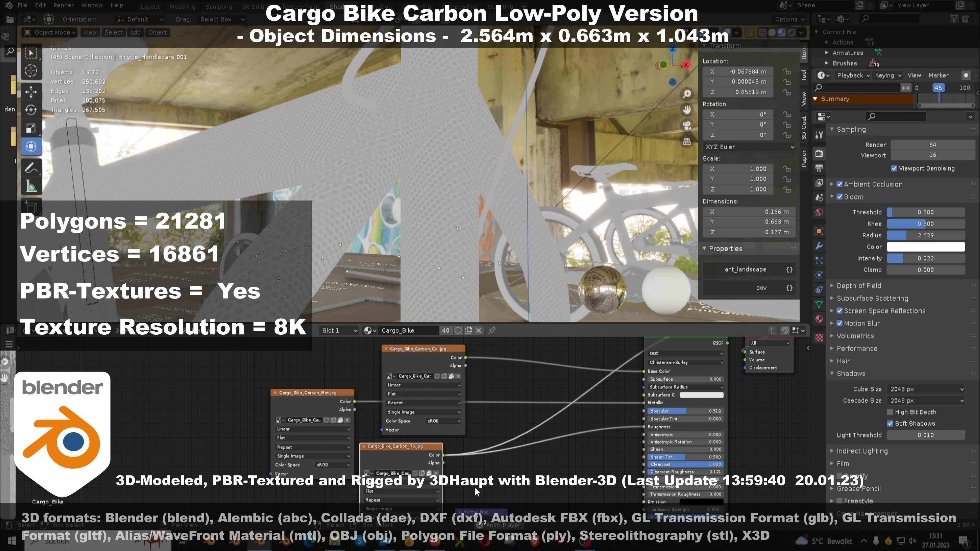The height and width of the screenshot is (551, 980).
Task: Open Material properties sphere icon
Action: [x=819, y=319]
